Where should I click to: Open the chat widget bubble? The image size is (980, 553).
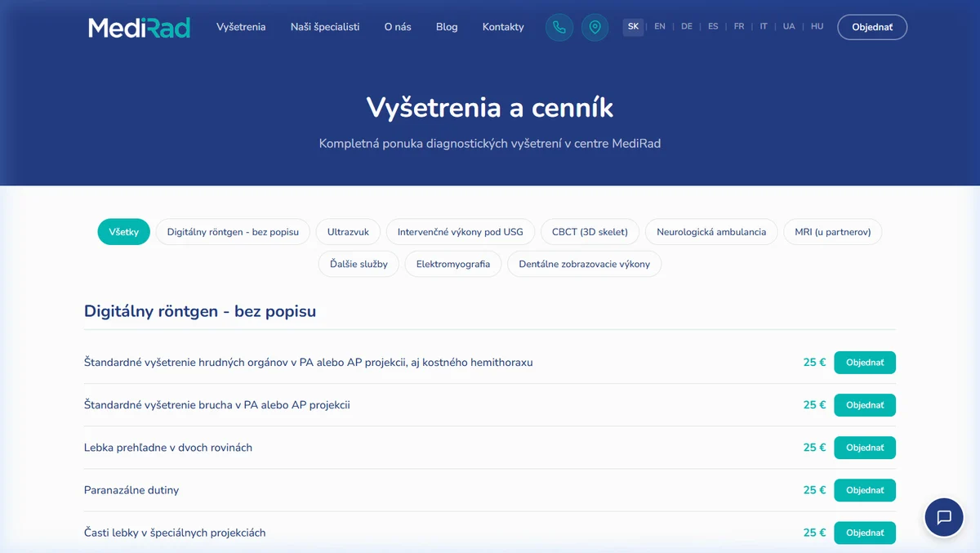click(944, 517)
